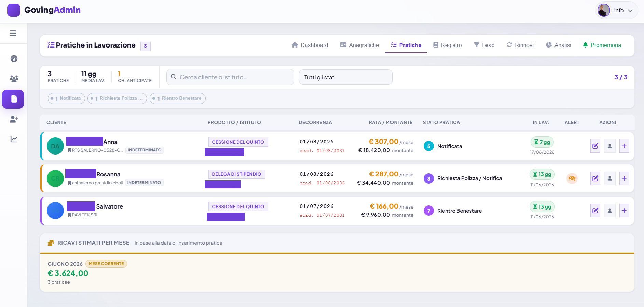Viewport: 644px width, 307px height.
Task: Open client profile icon for Salvatore
Action: point(609,211)
